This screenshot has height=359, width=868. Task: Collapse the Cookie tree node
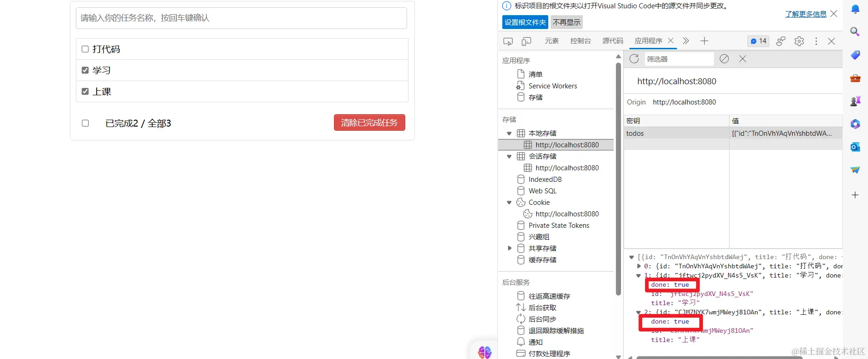point(509,203)
